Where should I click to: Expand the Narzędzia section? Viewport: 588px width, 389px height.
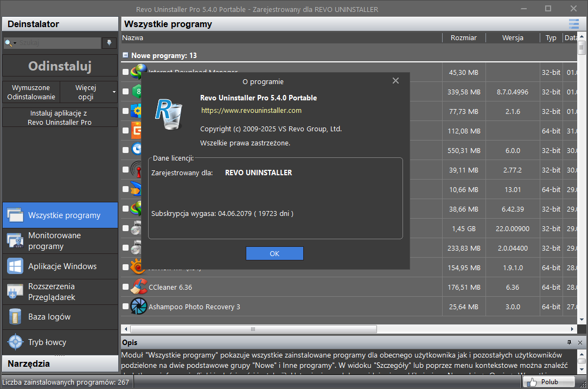tap(60, 364)
